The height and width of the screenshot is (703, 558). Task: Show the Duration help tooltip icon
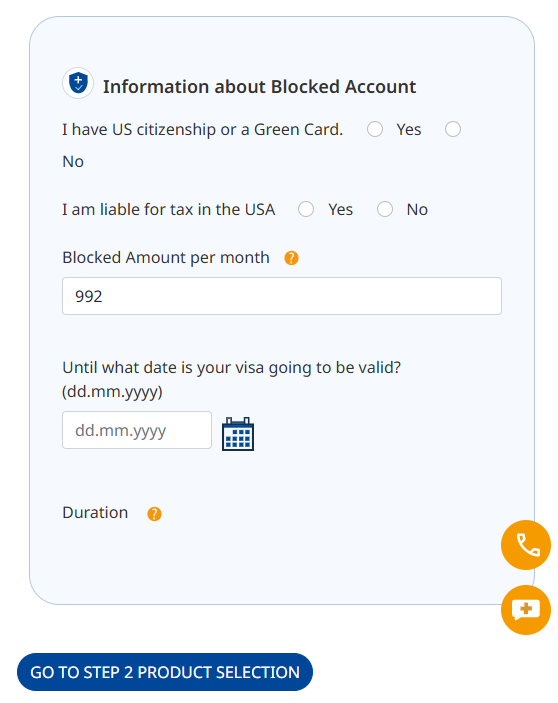[155, 514]
